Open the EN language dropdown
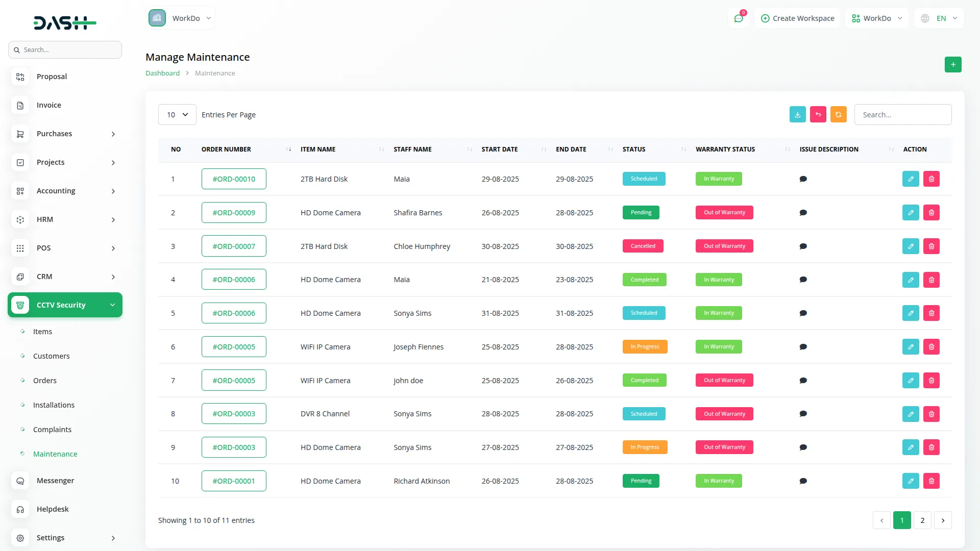The width and height of the screenshot is (980, 551). 940,18
